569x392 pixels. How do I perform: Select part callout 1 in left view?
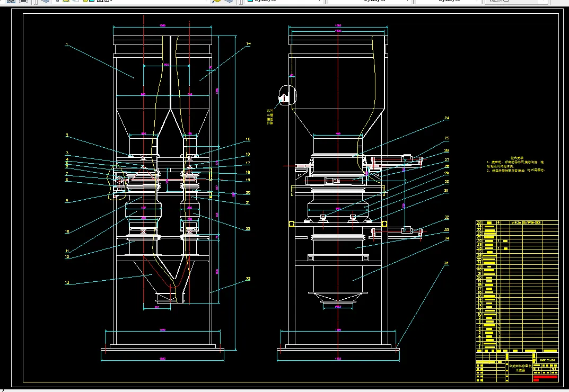point(67,44)
